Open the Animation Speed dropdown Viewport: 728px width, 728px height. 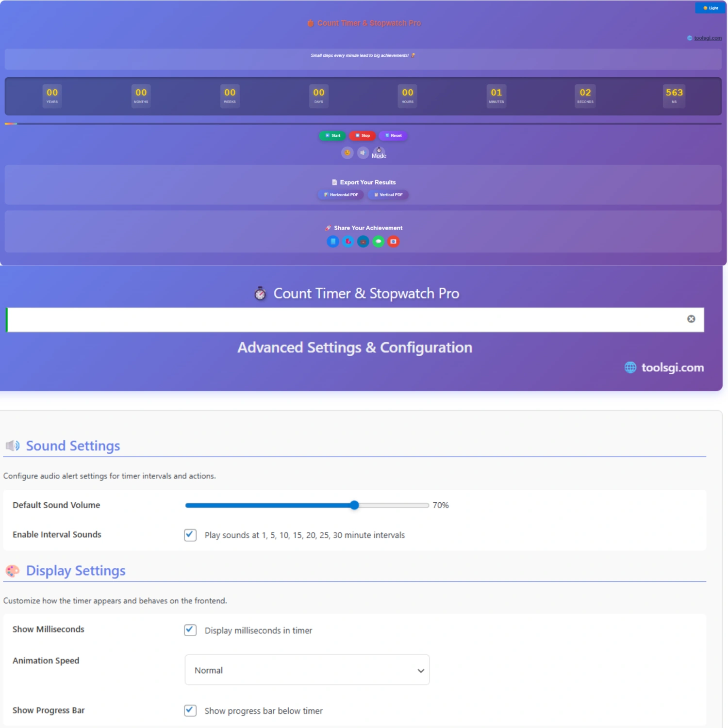[x=307, y=670]
